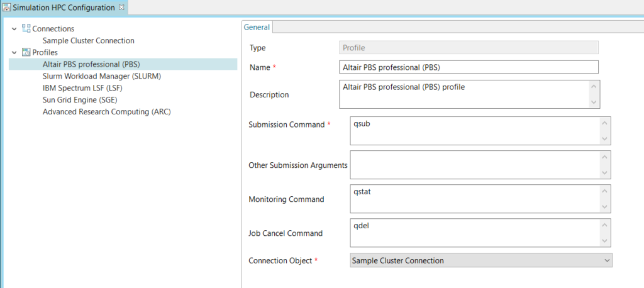Select Slurm Workload Manager (SLURM) profile
The width and height of the screenshot is (644, 288).
click(102, 76)
